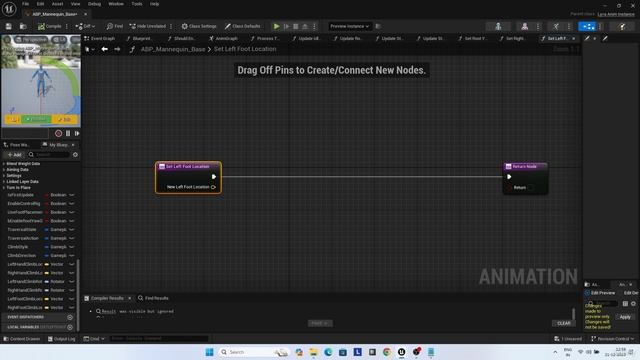Switch to the Find Results tab
The width and height of the screenshot is (640, 360).
(x=153, y=298)
